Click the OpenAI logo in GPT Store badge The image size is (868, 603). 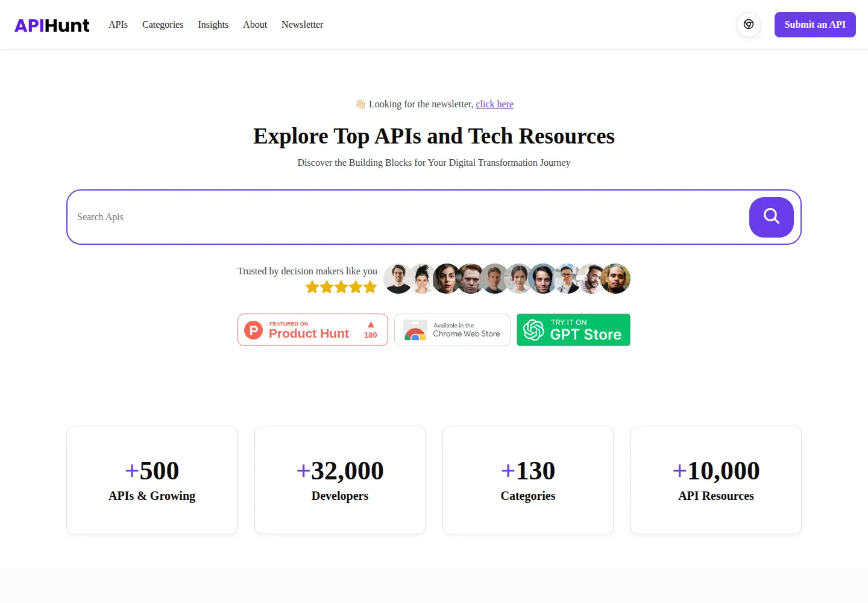[x=533, y=330]
